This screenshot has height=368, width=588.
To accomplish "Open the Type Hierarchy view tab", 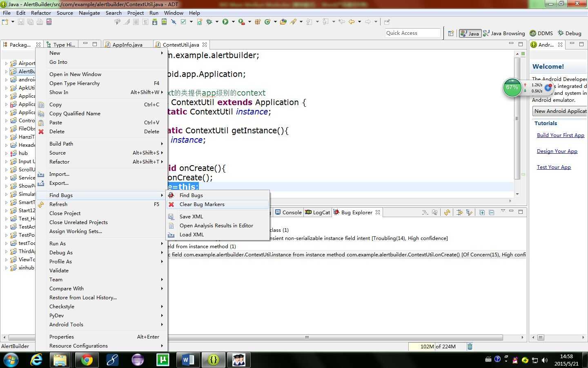I will coord(60,45).
